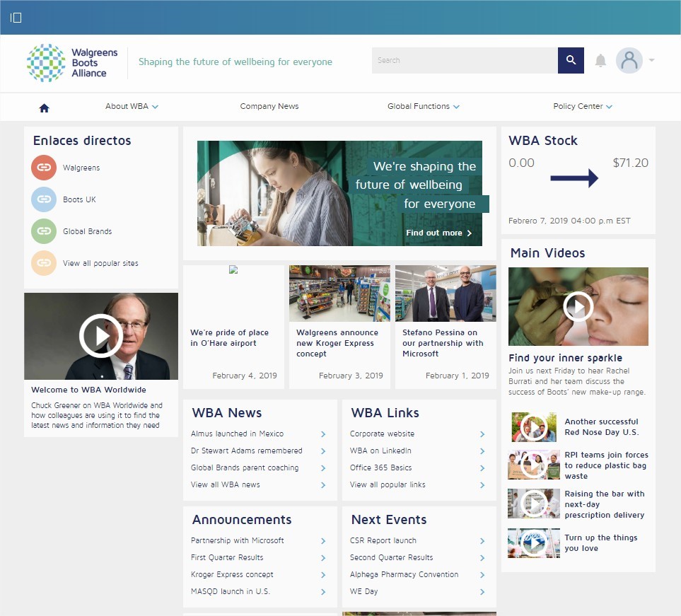
Task: Open the Almus launched in Mexico story
Action: tap(237, 434)
